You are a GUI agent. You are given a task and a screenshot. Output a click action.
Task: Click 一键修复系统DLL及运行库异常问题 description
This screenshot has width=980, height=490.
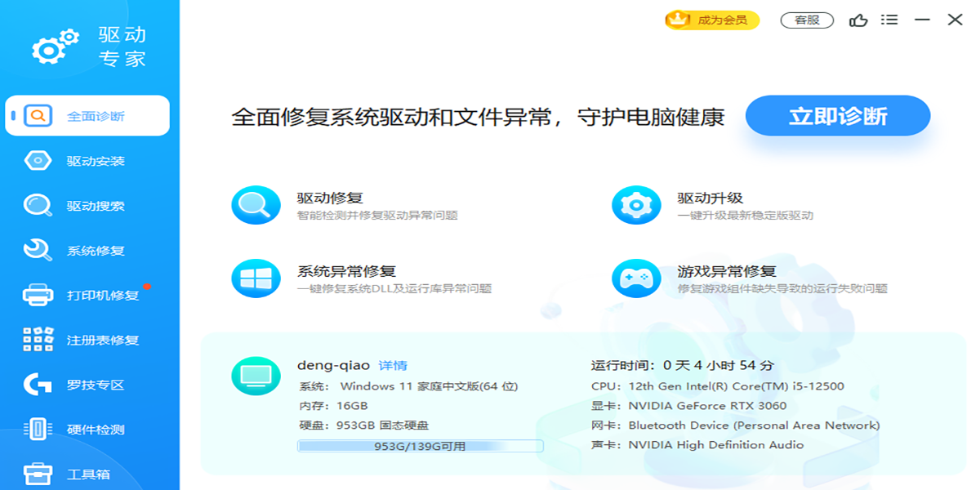pyautogui.click(x=394, y=288)
